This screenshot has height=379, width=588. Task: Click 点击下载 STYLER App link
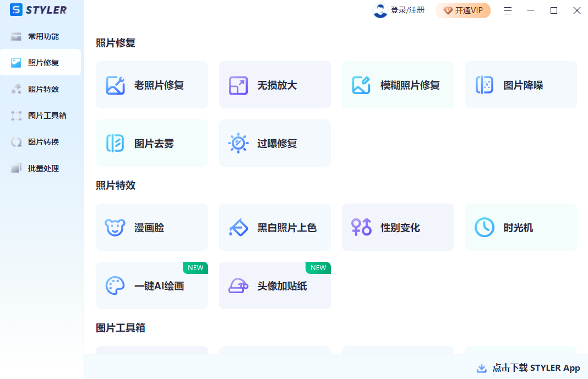tap(529, 367)
